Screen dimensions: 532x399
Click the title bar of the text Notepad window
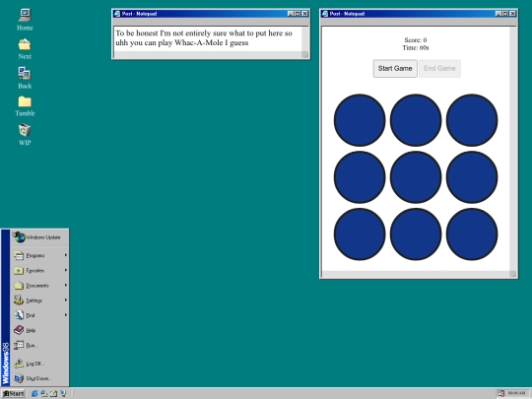[x=211, y=14]
